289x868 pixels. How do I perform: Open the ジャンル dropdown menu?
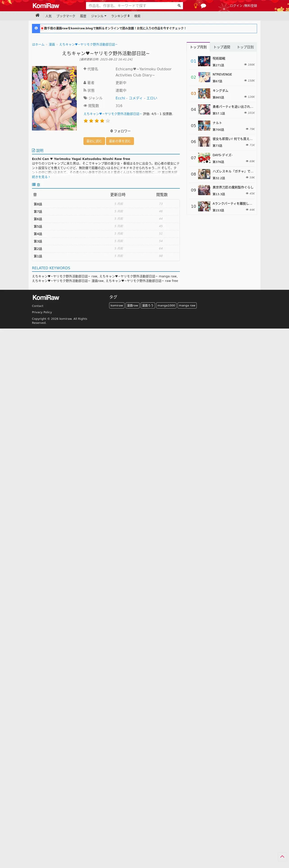click(x=99, y=16)
